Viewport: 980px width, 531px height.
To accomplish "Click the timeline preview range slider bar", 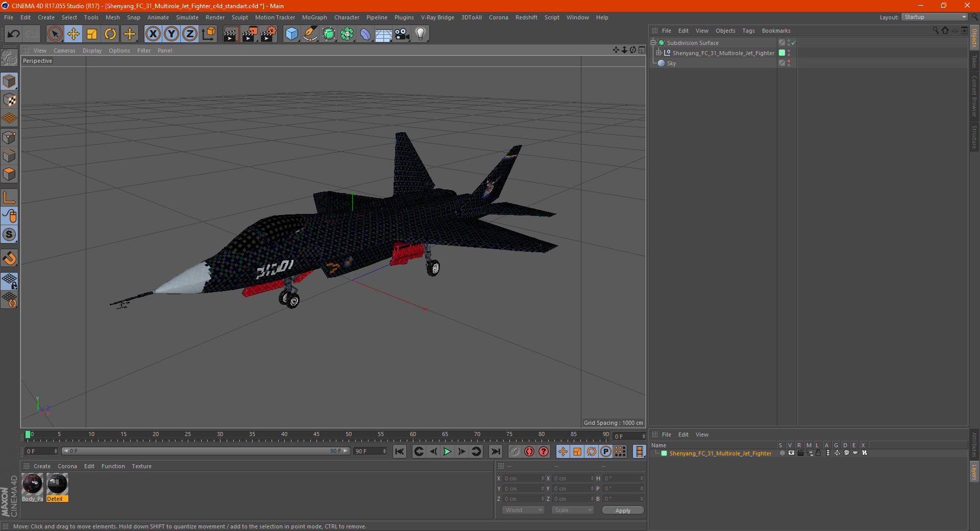I will click(206, 451).
